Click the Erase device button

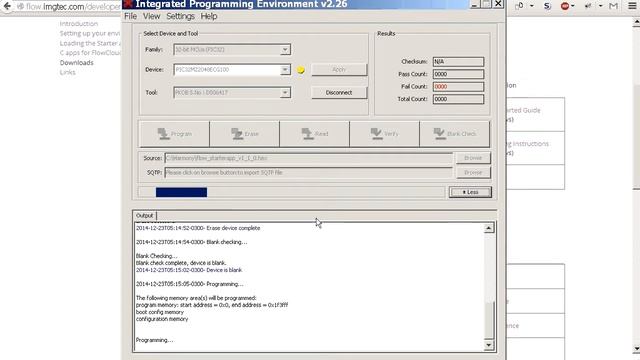pyautogui.click(x=245, y=134)
